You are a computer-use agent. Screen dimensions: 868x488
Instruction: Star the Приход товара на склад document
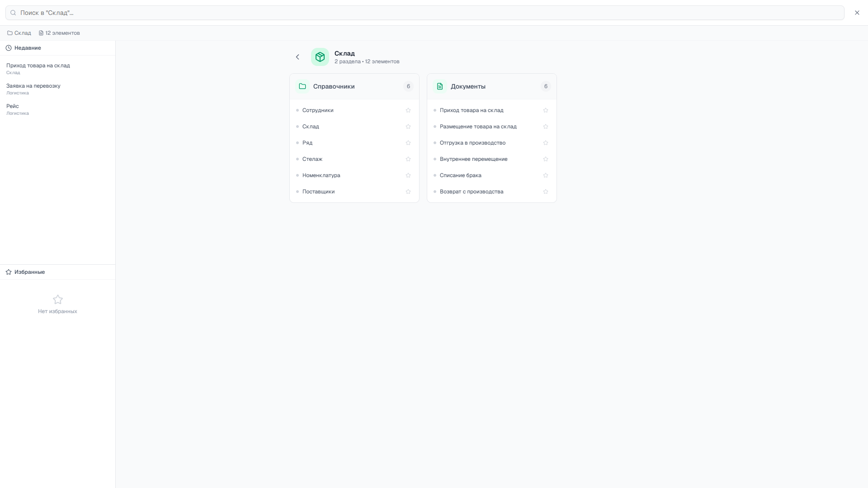click(546, 110)
